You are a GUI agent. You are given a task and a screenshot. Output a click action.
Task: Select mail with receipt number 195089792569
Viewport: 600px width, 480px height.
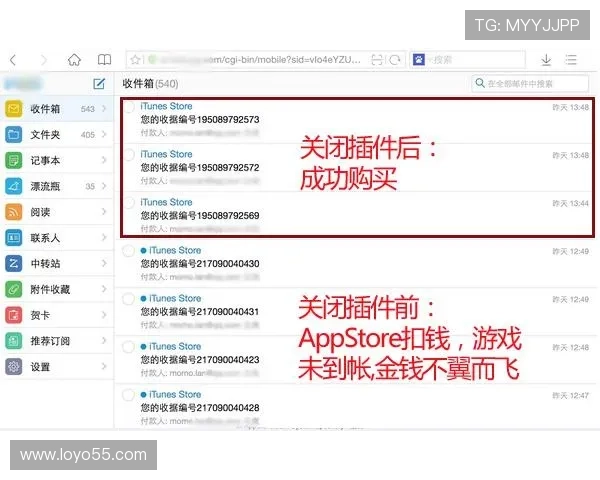click(129, 203)
